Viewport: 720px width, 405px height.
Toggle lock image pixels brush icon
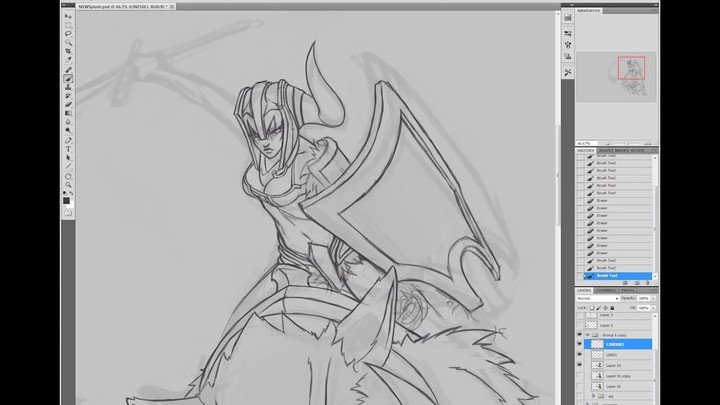[x=598, y=308]
